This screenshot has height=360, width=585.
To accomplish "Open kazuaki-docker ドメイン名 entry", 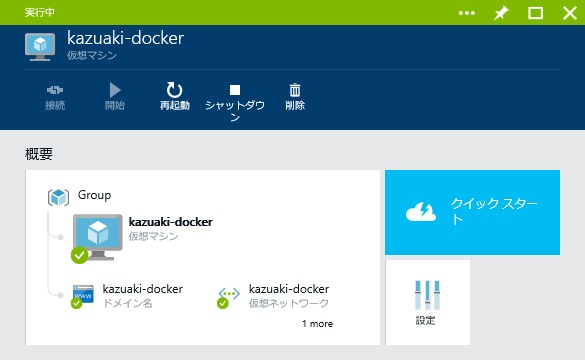I will [x=143, y=295].
